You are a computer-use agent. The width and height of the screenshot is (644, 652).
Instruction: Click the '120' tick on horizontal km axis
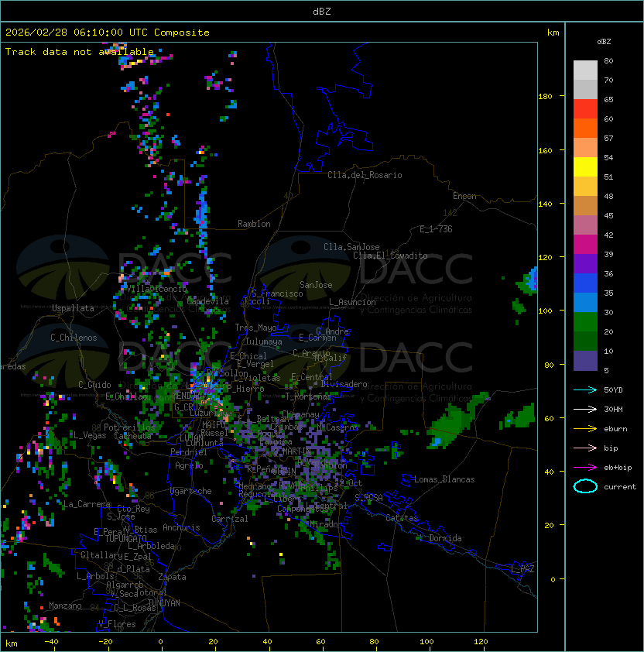(481, 642)
